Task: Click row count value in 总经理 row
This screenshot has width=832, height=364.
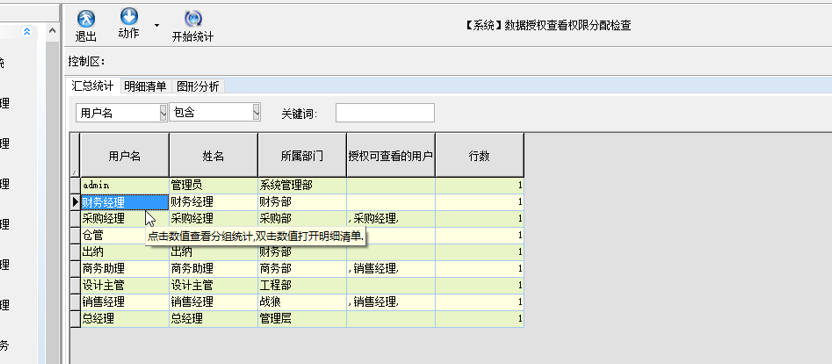Action: (x=479, y=318)
